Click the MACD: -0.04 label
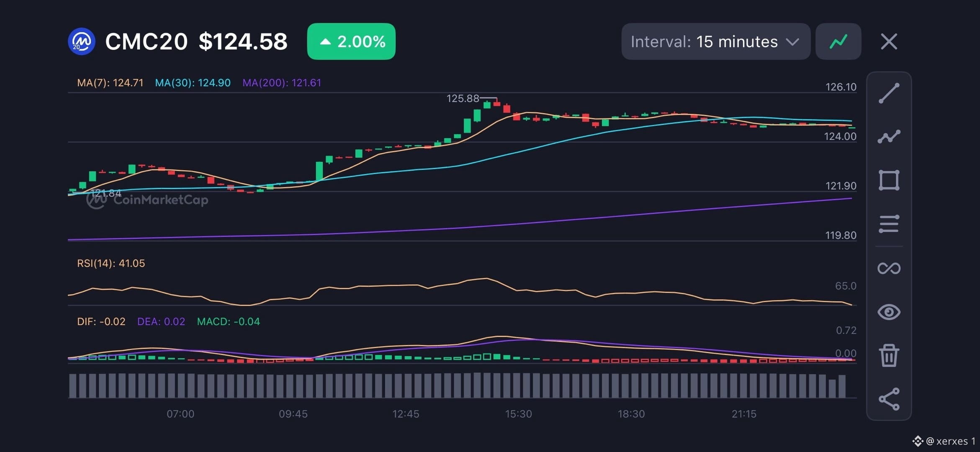The width and height of the screenshot is (980, 452). point(228,321)
